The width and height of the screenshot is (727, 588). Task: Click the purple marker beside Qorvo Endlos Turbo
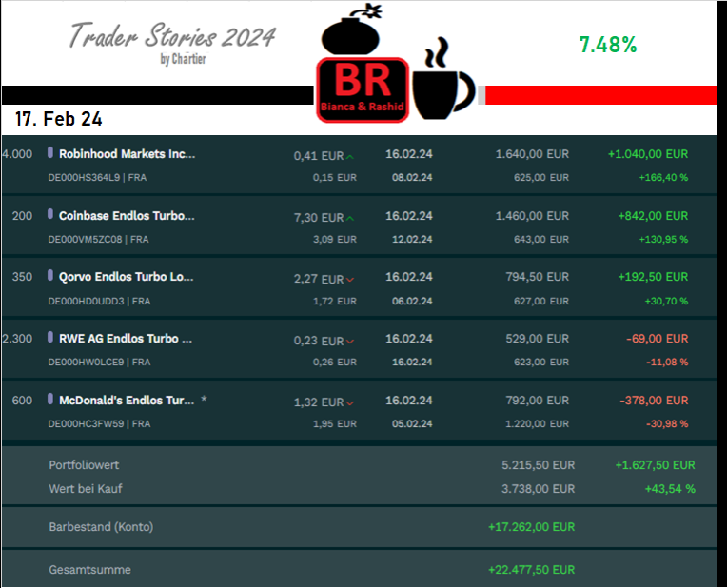pyautogui.click(x=50, y=276)
